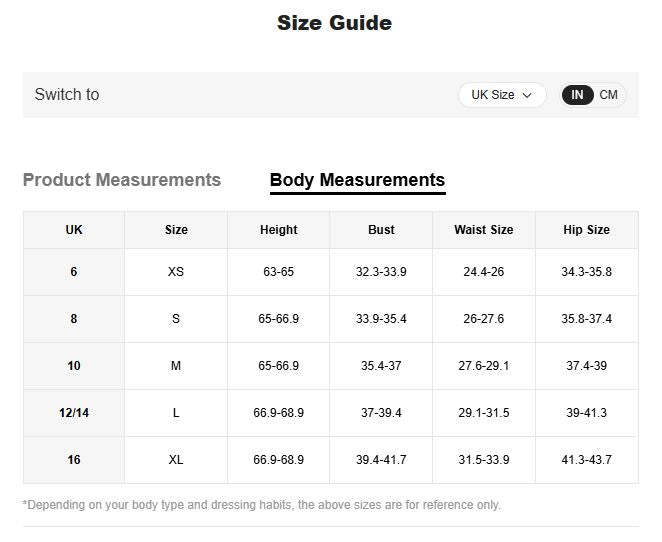Click the UK column header
This screenshot has width=662, height=542.
74,230
